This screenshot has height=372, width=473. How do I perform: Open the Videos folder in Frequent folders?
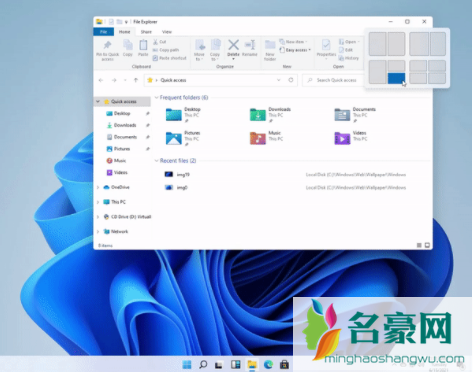pyautogui.click(x=351, y=138)
